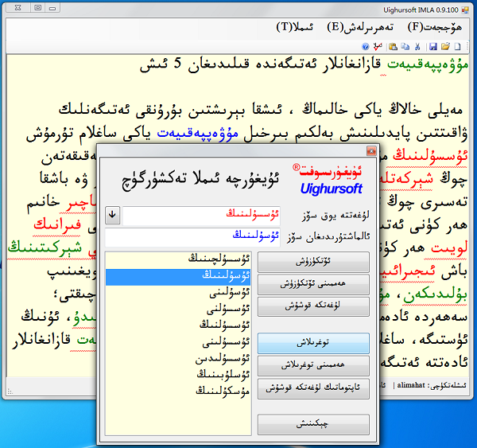This screenshot has height=448, width=477.
Task: Open the ئىملا(T) spelling menu
Action: click(294, 27)
